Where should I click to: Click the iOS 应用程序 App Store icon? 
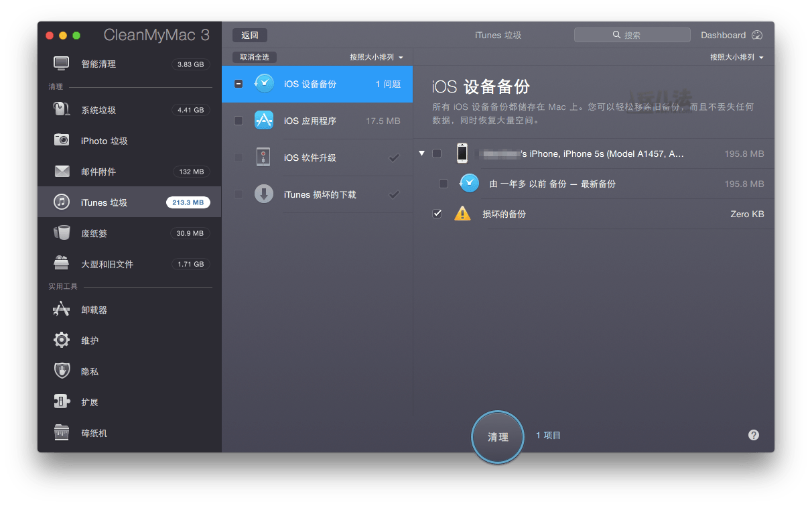(x=264, y=120)
